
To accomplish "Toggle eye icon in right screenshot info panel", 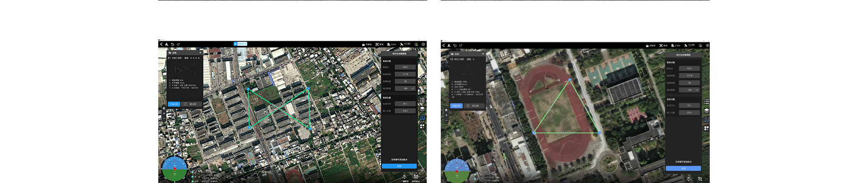I will click(452, 54).
